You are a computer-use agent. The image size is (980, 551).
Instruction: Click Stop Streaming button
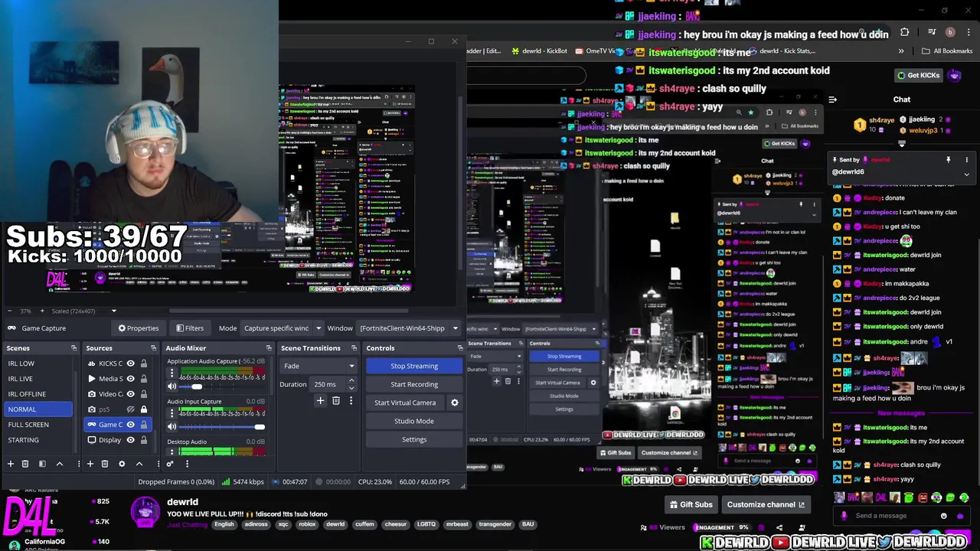tap(414, 366)
